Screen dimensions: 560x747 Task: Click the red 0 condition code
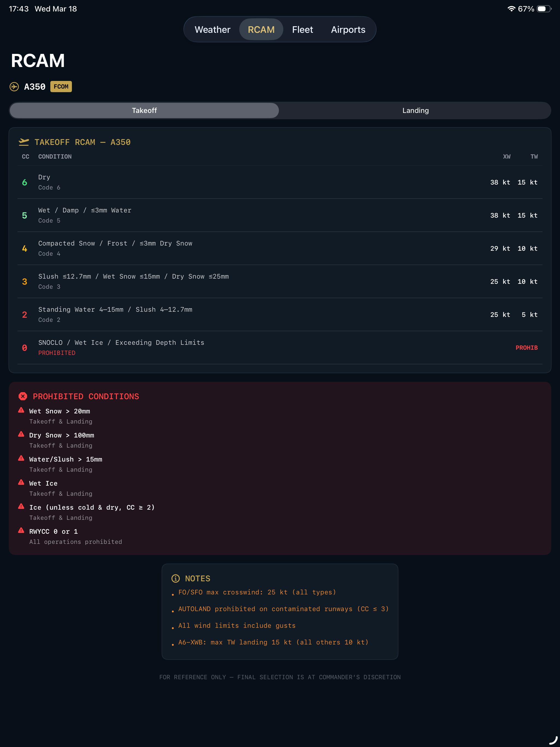25,348
